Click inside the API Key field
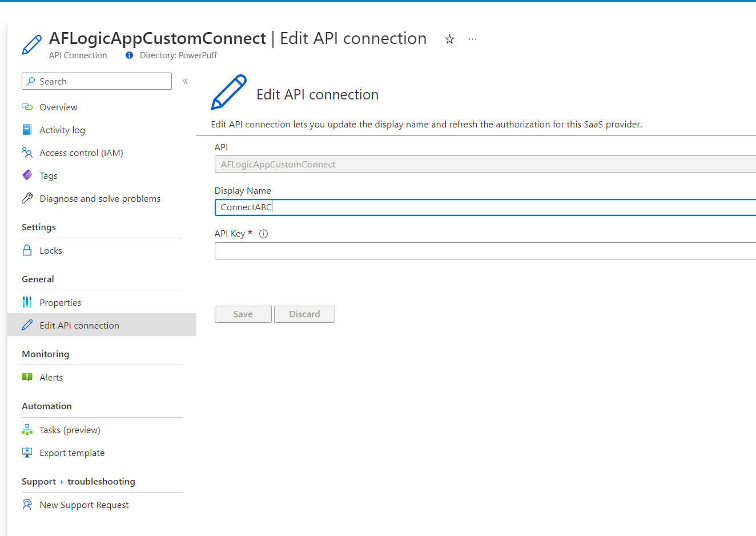Screen dimensions: 756x536 point(400,250)
